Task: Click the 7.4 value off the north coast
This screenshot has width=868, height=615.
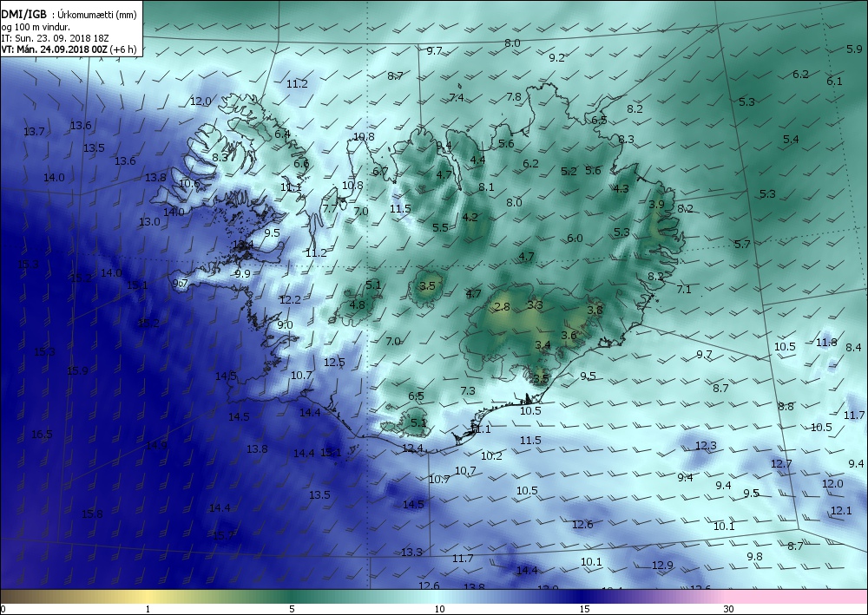Action: [457, 97]
